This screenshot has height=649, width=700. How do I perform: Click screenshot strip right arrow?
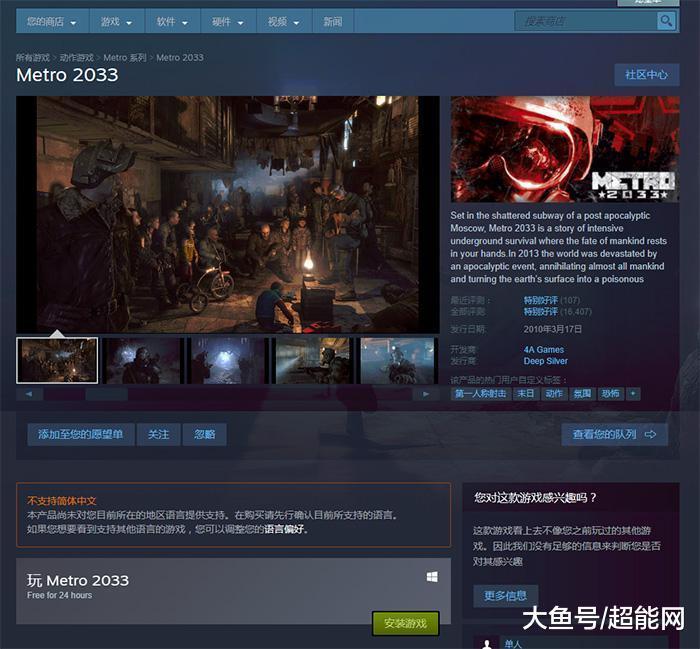[425, 394]
